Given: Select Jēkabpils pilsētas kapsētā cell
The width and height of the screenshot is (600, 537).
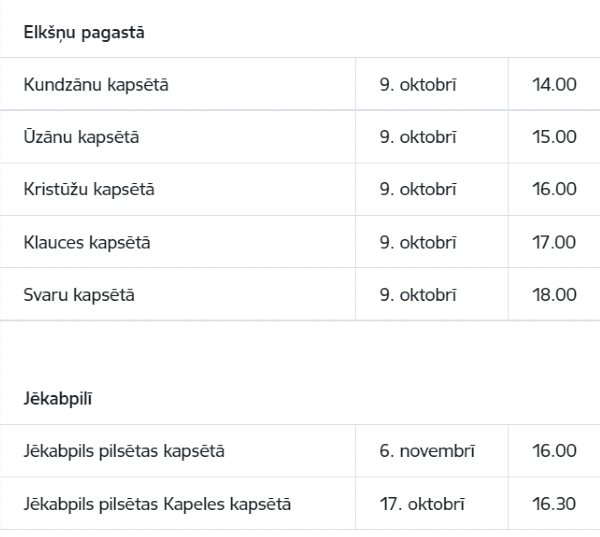Looking at the screenshot, I should point(178,450).
